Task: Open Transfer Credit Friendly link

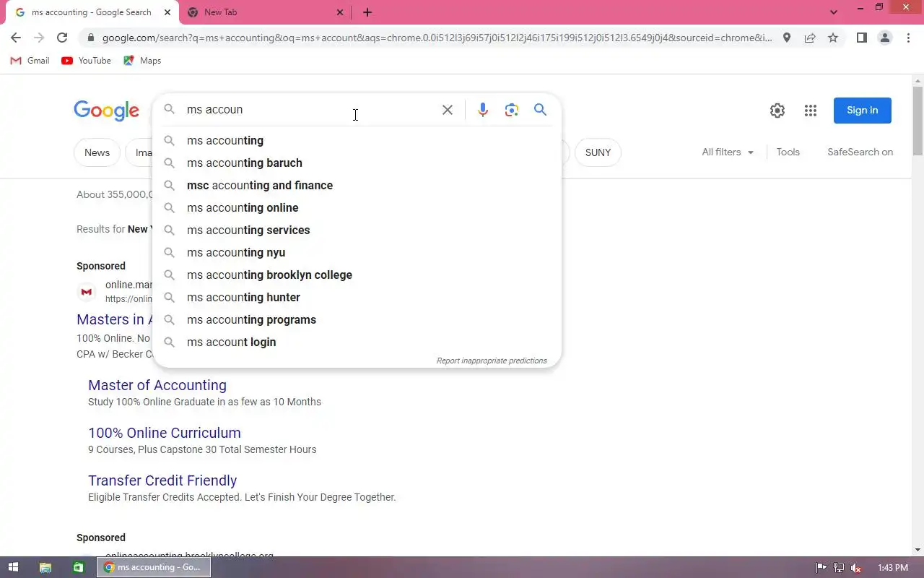Action: tap(162, 480)
